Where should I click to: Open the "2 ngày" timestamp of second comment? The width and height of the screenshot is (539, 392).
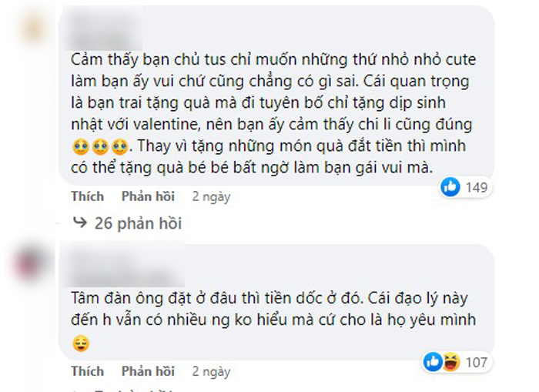click(x=211, y=371)
